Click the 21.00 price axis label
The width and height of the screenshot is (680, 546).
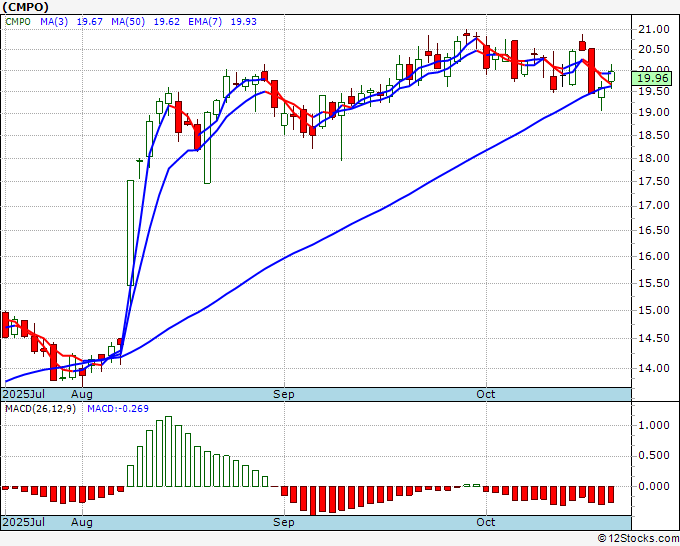pos(654,29)
